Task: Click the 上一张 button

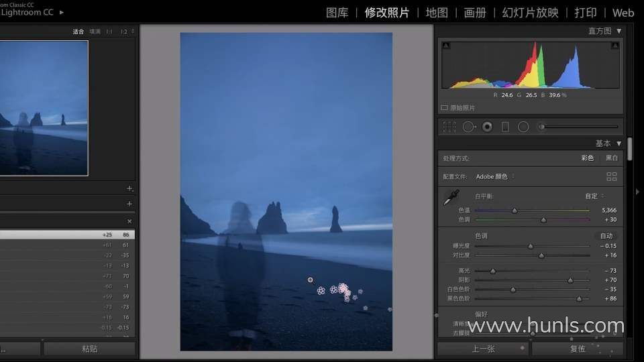Action: coord(483,349)
